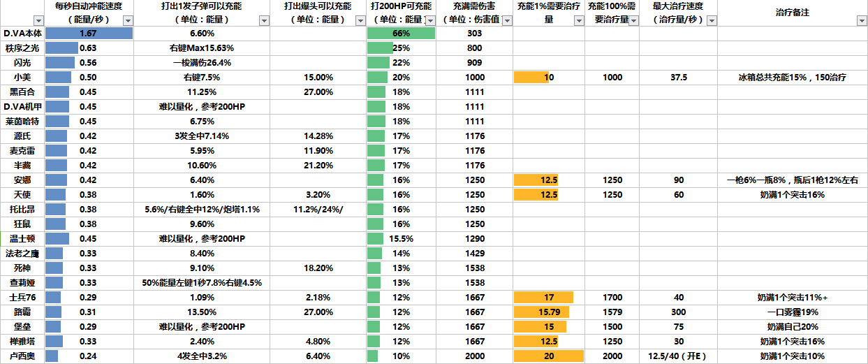Open filter for 打出爆头可以充能 column
The image size is (868, 364).
tap(360, 21)
